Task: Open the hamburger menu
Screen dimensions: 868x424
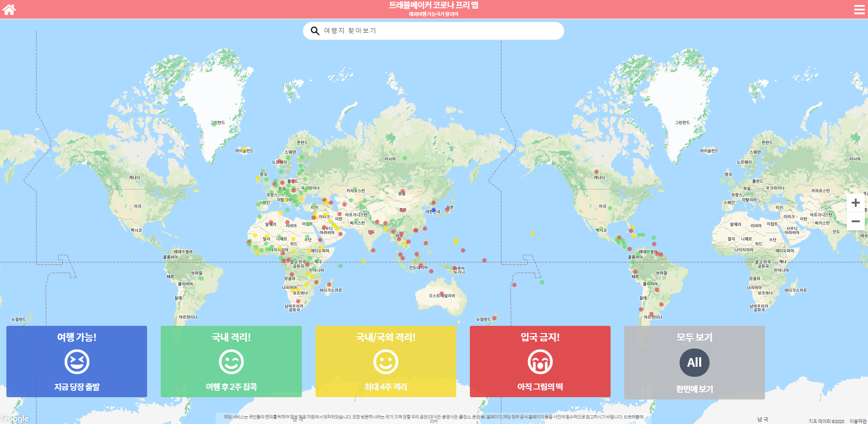Action: [859, 10]
